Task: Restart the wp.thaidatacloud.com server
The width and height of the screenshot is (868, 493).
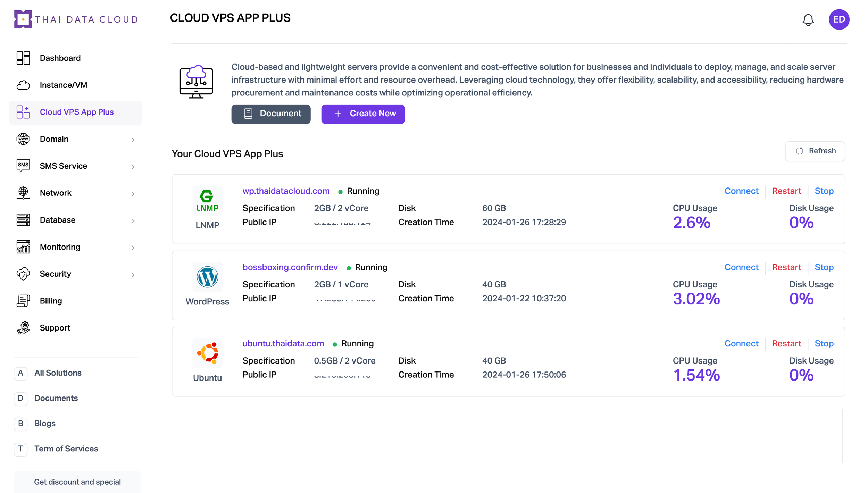Action: [786, 191]
